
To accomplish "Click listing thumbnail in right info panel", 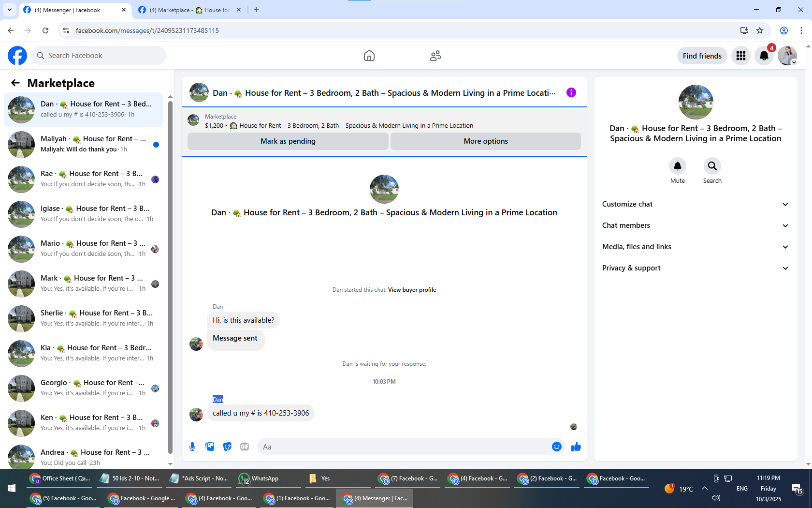I will [696, 102].
